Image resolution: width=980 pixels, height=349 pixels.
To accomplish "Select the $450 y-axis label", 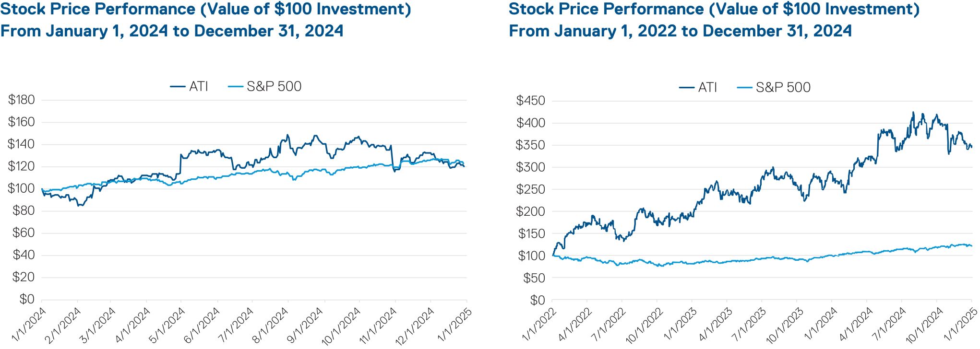I will point(530,101).
